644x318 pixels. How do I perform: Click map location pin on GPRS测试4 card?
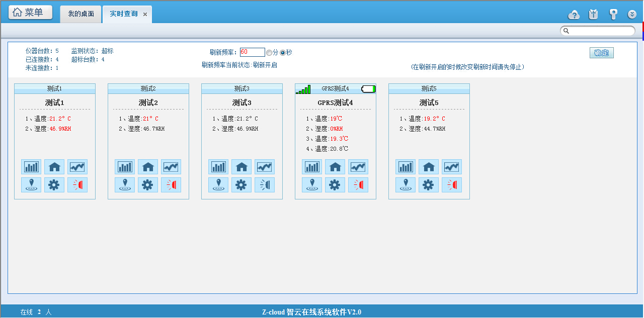312,185
